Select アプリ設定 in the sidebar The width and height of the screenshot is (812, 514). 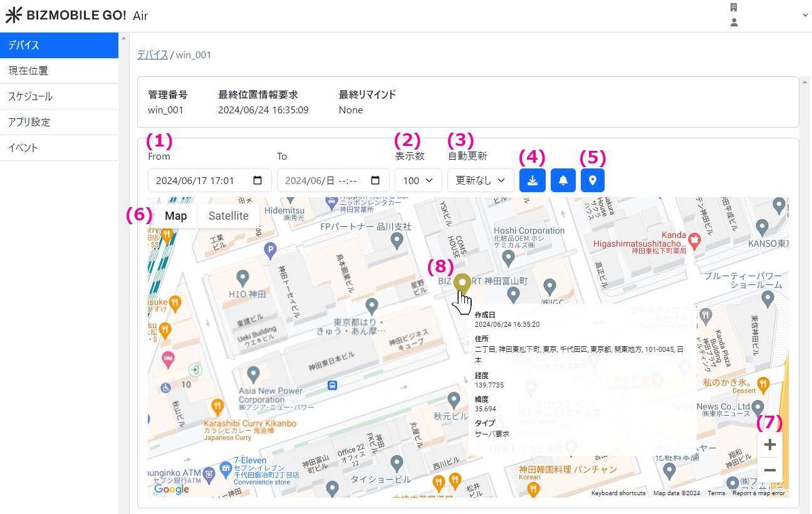coord(59,122)
